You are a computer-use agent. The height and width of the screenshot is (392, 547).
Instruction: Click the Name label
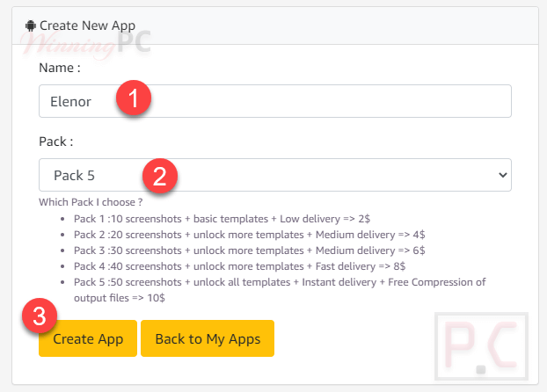tap(60, 68)
